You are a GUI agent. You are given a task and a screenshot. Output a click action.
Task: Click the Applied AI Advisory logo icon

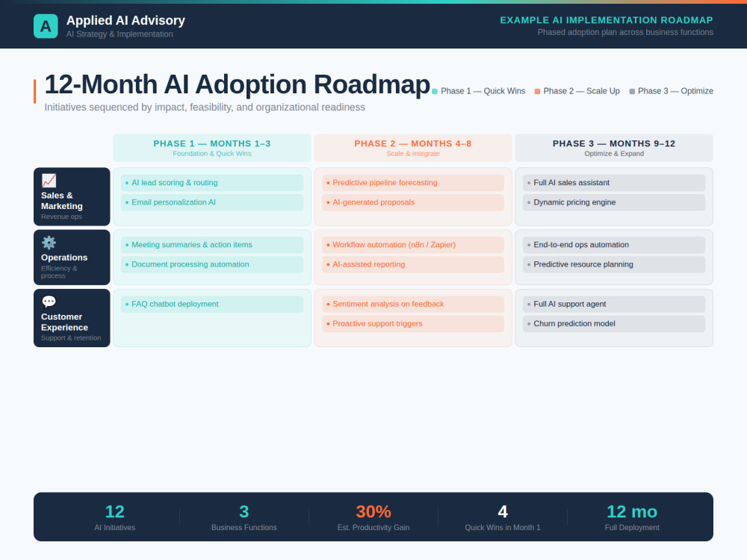(46, 25)
